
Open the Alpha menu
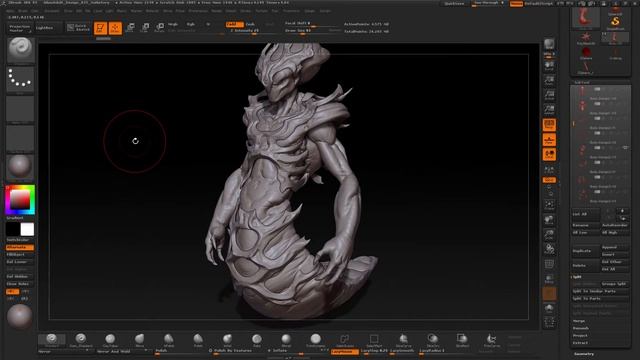pyautogui.click(x=10, y=11)
